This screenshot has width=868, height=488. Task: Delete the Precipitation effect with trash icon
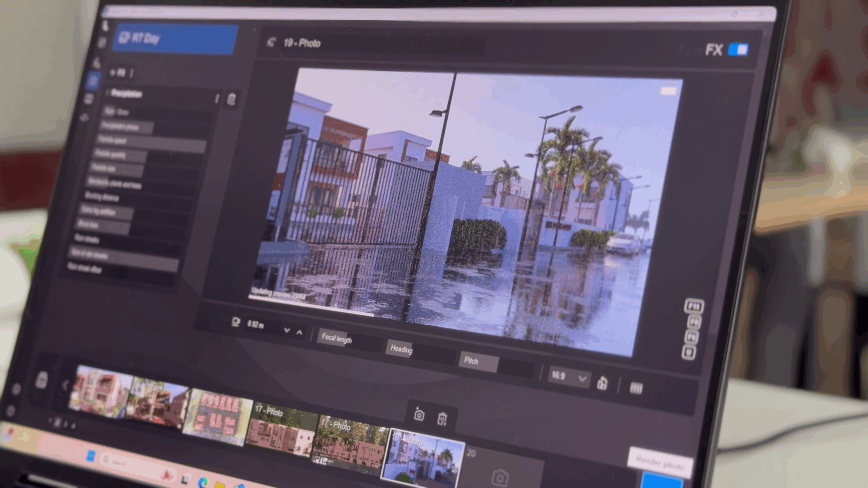coord(231,99)
